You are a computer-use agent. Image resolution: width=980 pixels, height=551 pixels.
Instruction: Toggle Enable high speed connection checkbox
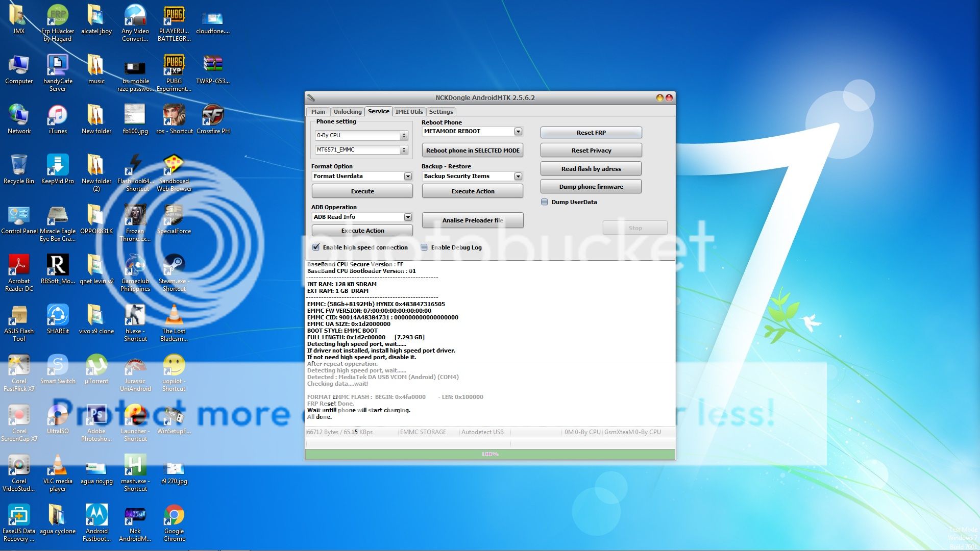point(316,247)
